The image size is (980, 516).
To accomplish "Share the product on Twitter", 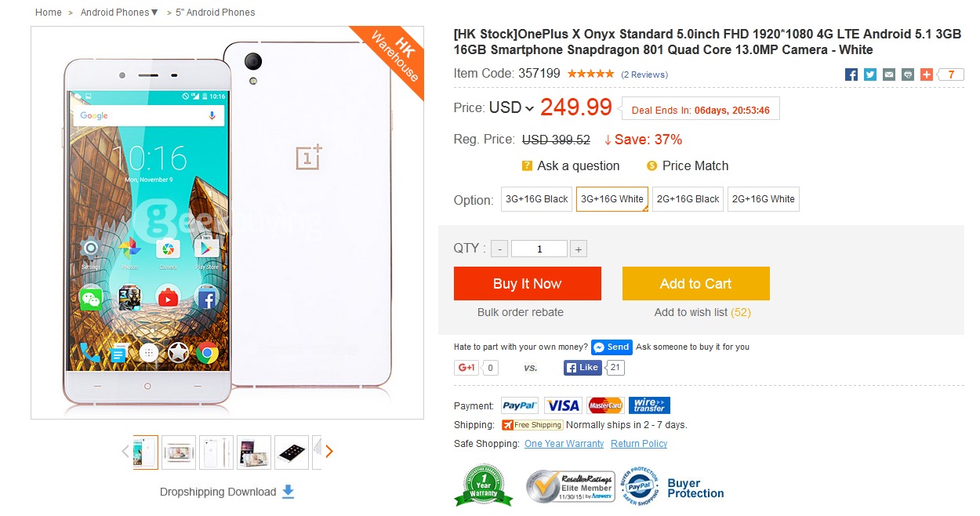I will (869, 74).
